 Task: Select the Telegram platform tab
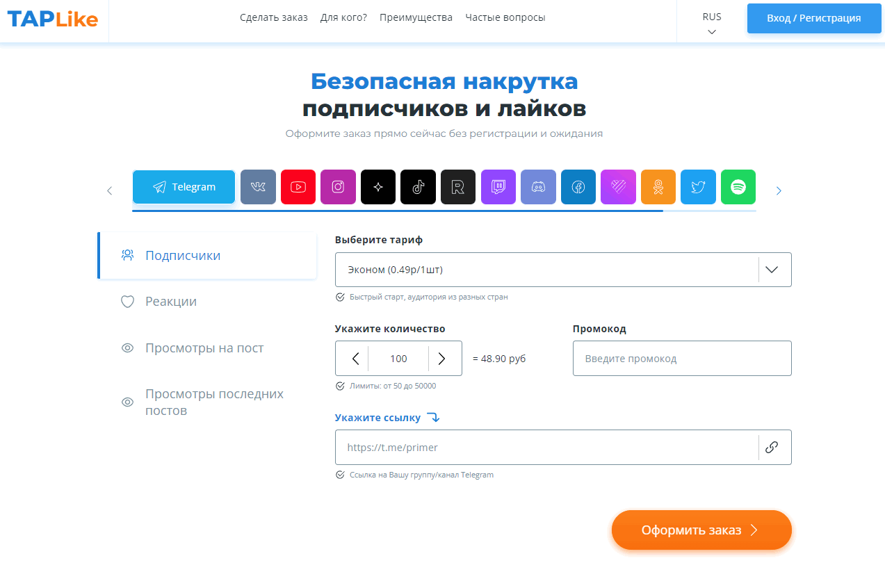click(184, 187)
